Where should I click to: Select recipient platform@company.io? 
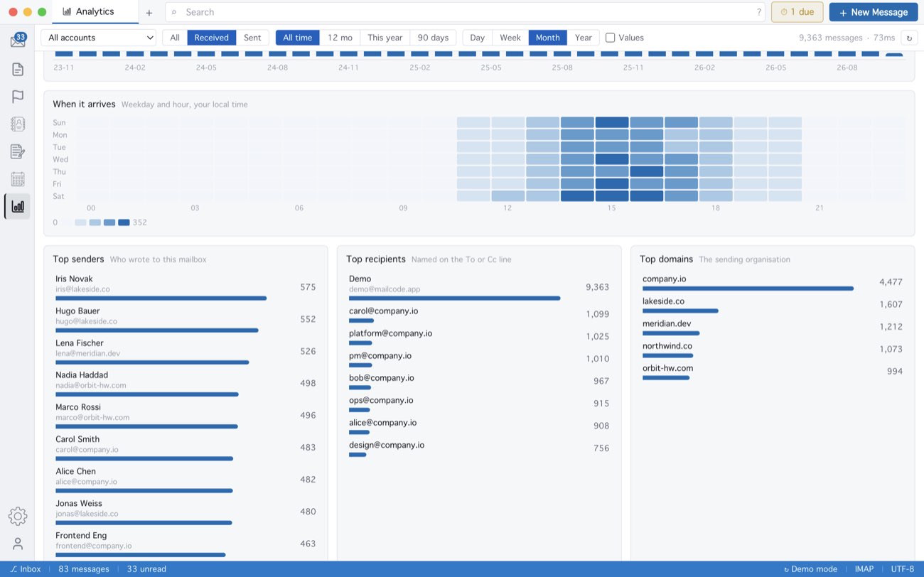pyautogui.click(x=479, y=338)
